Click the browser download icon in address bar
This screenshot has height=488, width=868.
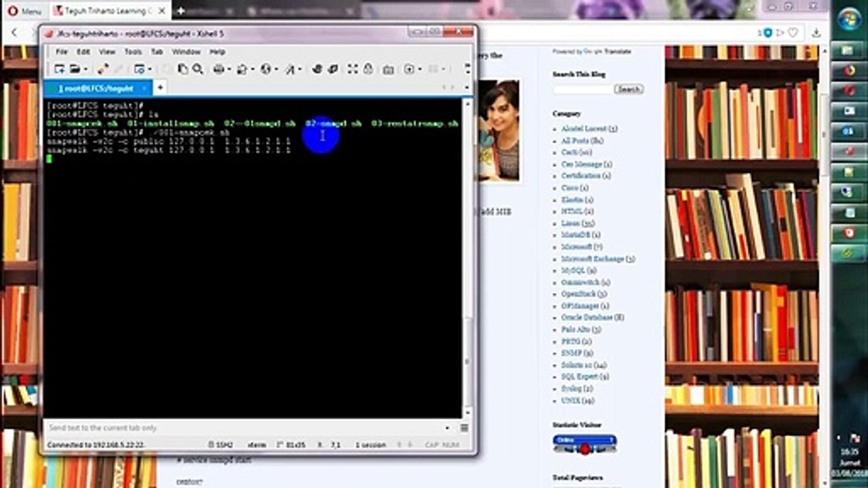click(x=817, y=33)
